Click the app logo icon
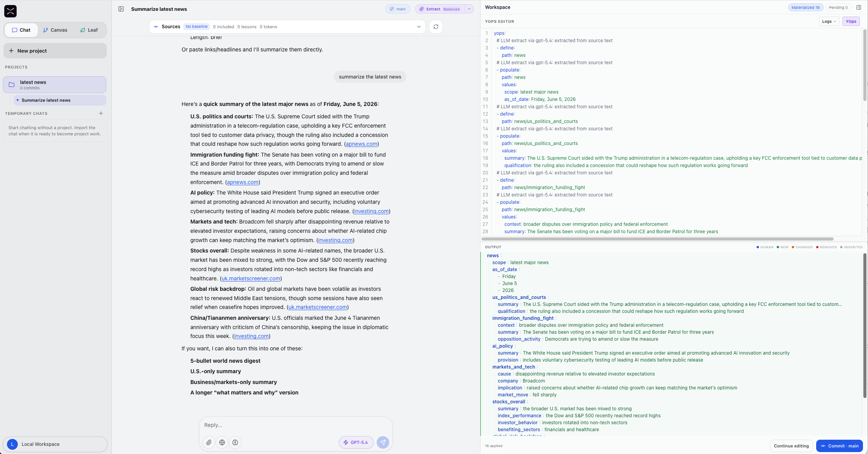Image resolution: width=868 pixels, height=454 pixels. [x=10, y=11]
